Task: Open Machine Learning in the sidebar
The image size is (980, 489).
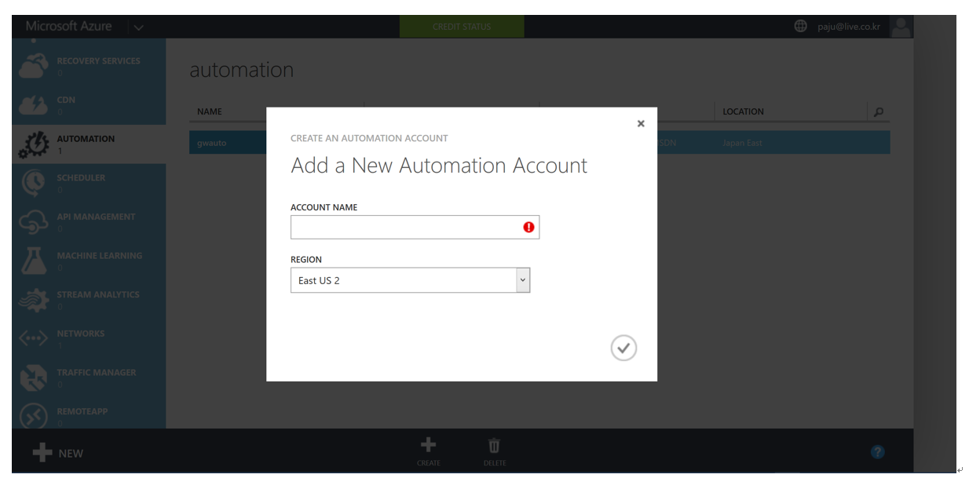Action: [89, 261]
